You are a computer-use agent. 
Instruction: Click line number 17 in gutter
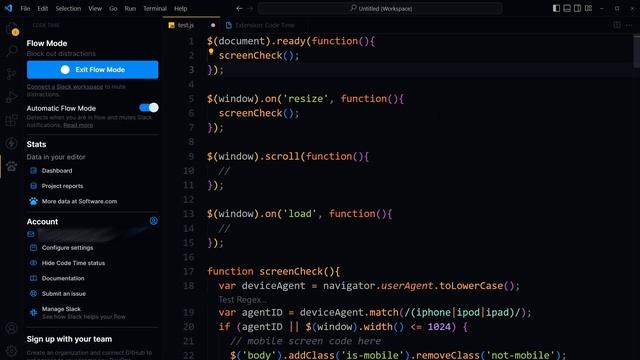coord(189,271)
